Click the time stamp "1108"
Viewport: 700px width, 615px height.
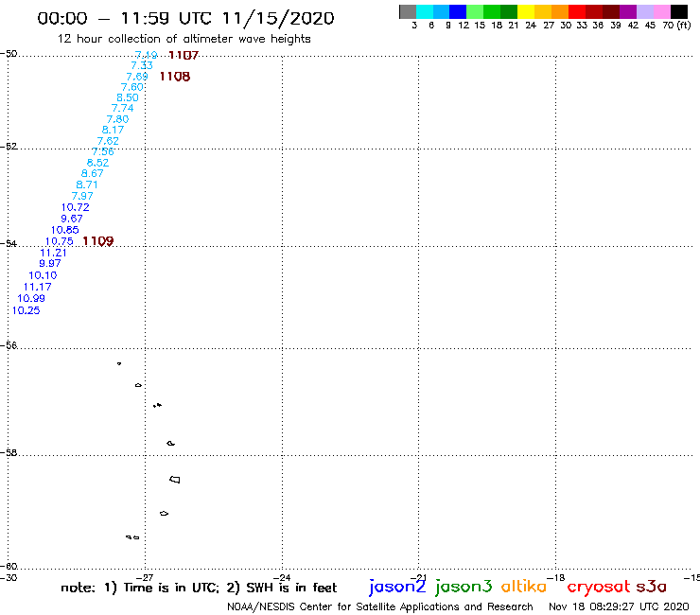pyautogui.click(x=175, y=77)
